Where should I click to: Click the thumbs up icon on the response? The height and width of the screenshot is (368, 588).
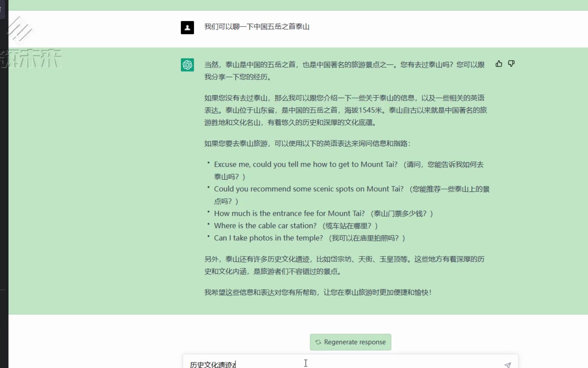click(499, 64)
